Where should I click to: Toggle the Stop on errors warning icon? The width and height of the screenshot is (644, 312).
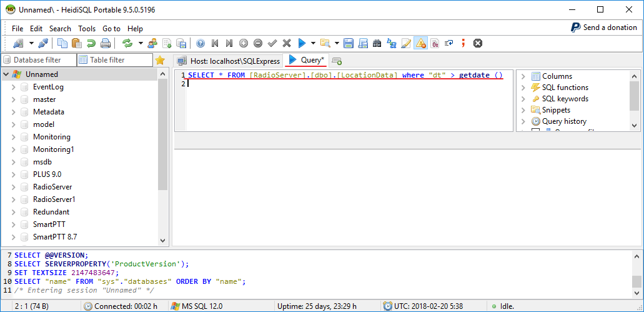[420, 43]
